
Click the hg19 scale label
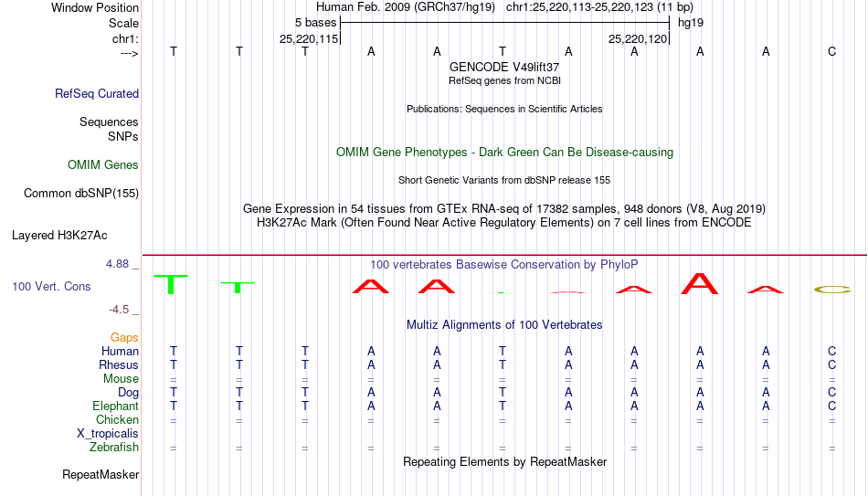(x=691, y=23)
